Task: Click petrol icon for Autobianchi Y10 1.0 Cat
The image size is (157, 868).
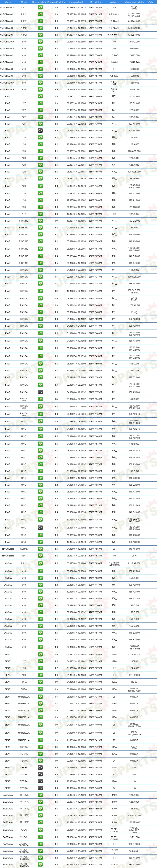Action: [x=40, y=62]
